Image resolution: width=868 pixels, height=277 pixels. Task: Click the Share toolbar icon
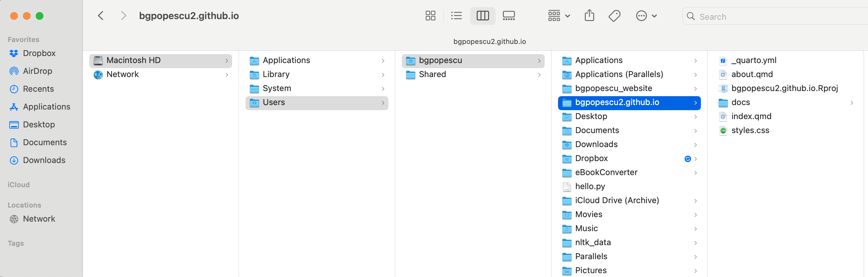[x=589, y=16]
